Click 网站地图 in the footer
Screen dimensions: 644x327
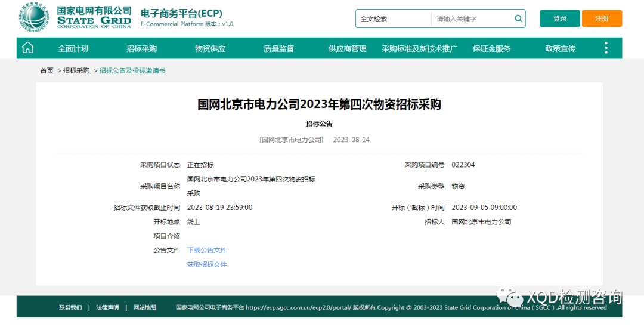click(144, 307)
